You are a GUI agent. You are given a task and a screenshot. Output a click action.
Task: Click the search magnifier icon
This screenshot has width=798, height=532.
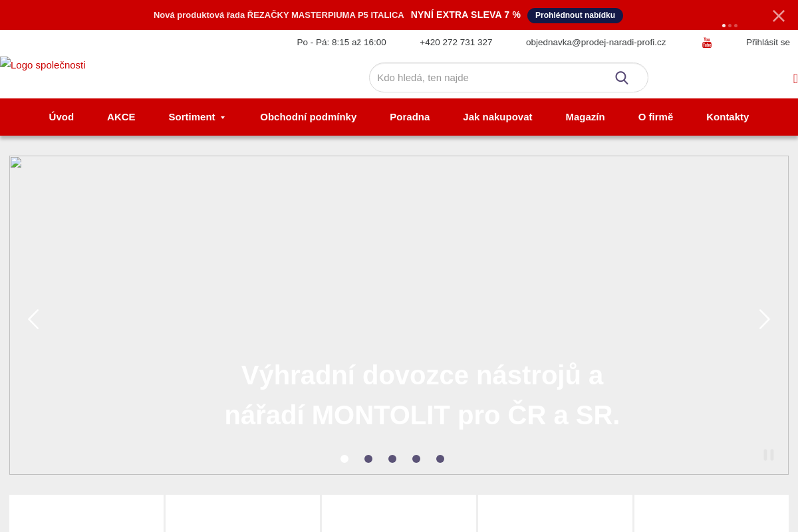(x=622, y=78)
